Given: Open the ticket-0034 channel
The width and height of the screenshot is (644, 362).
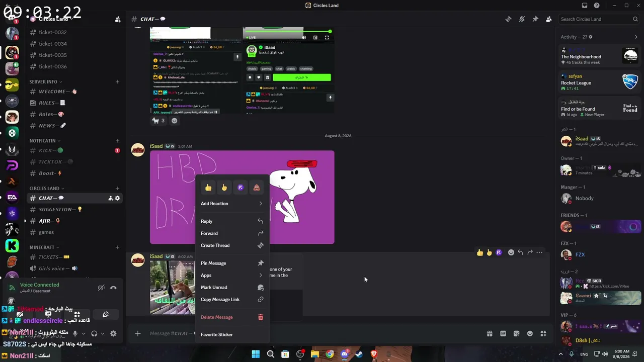Looking at the screenshot, I should pyautogui.click(x=74, y=44).
